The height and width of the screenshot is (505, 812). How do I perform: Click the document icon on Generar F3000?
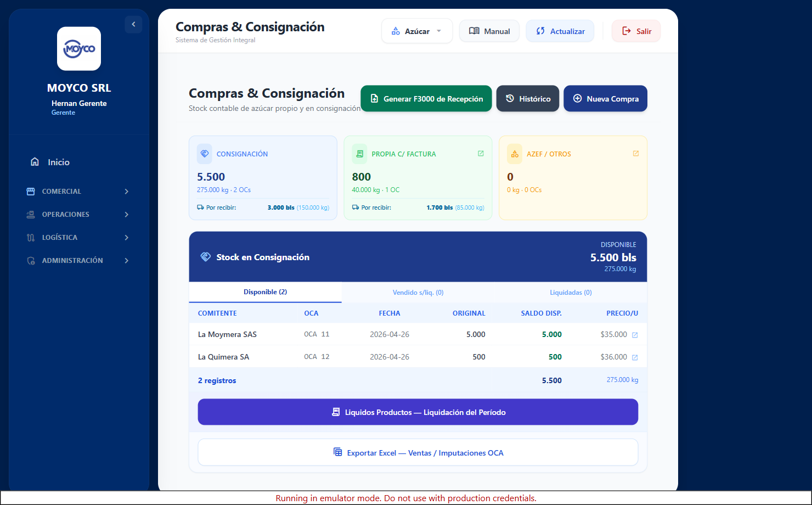click(374, 99)
